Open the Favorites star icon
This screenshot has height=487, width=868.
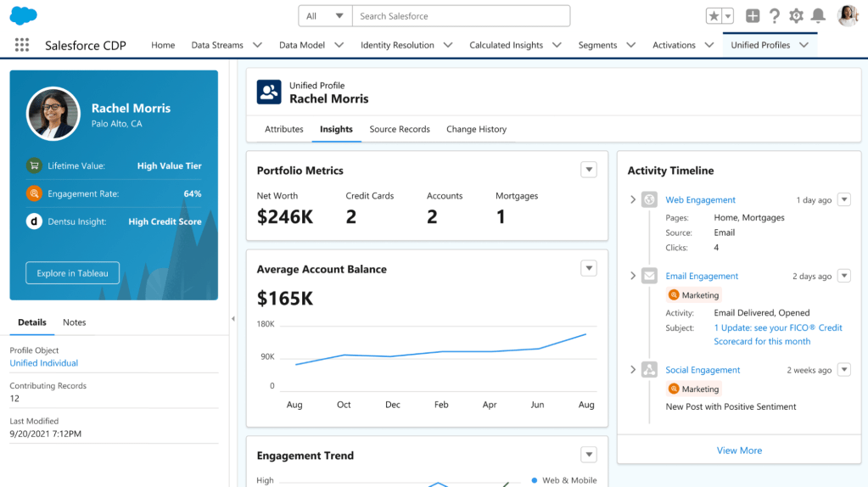(714, 16)
